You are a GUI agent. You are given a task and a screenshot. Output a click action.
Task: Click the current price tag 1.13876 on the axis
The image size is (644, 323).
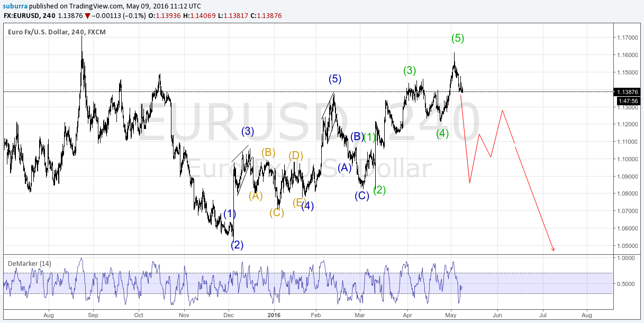pos(628,91)
